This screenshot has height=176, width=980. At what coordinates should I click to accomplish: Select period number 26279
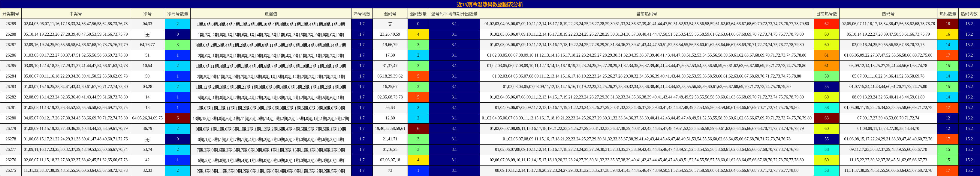coord(11,129)
